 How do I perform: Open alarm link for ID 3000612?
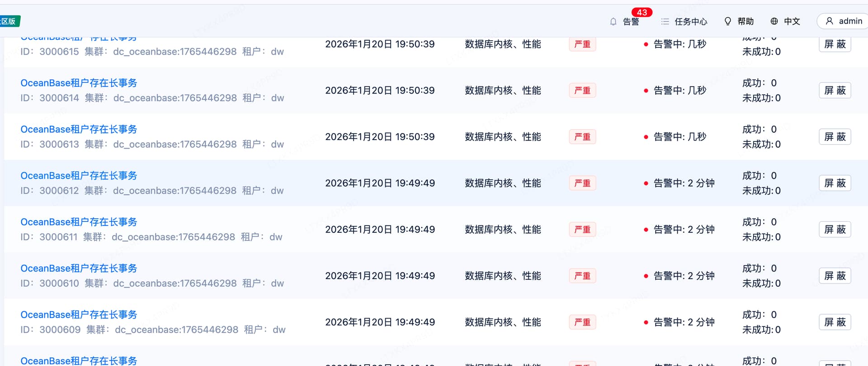[79, 176]
